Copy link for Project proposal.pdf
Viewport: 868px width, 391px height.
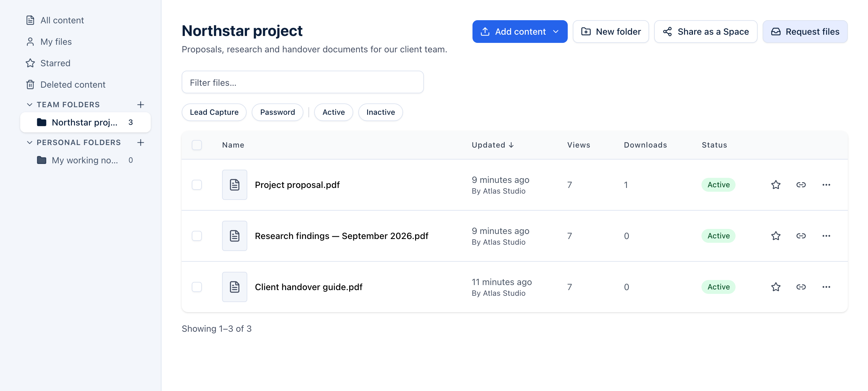[801, 185]
